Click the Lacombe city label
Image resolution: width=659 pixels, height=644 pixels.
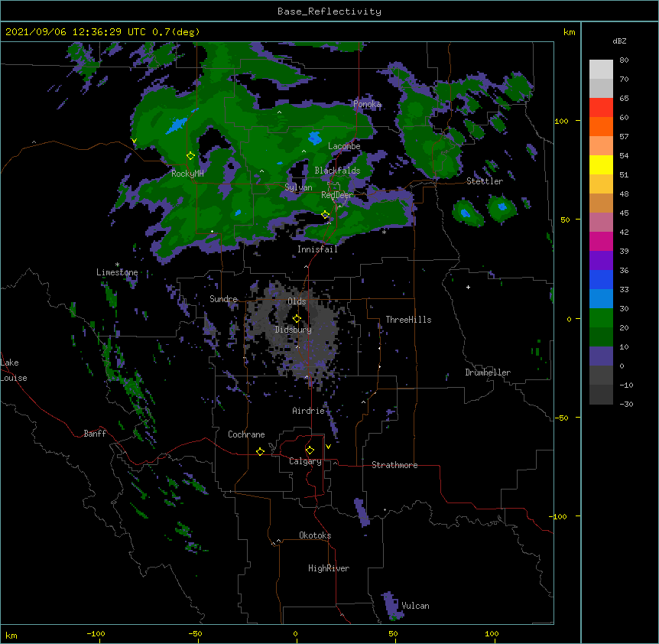click(344, 146)
